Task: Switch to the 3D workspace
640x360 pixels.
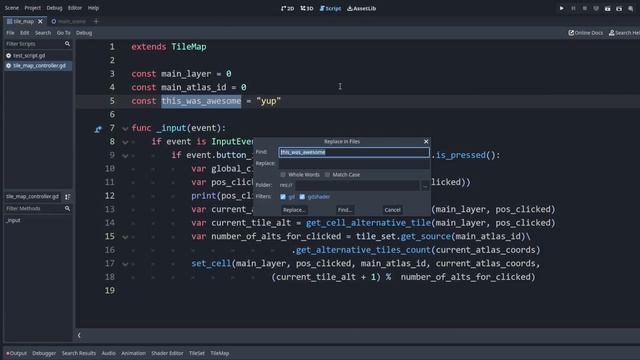Action: [307, 8]
